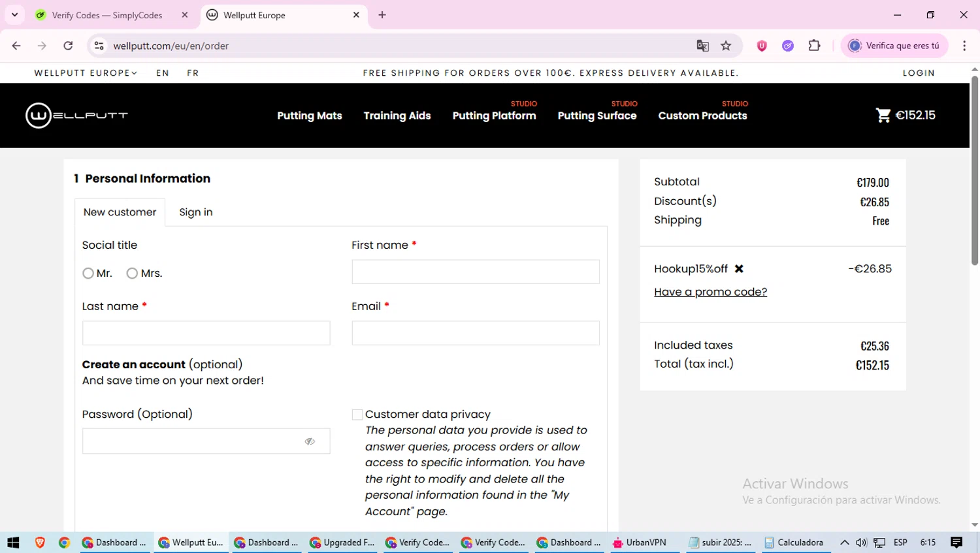Click the Have a promo code? link
Viewport: 980px width, 553px height.
(x=710, y=292)
